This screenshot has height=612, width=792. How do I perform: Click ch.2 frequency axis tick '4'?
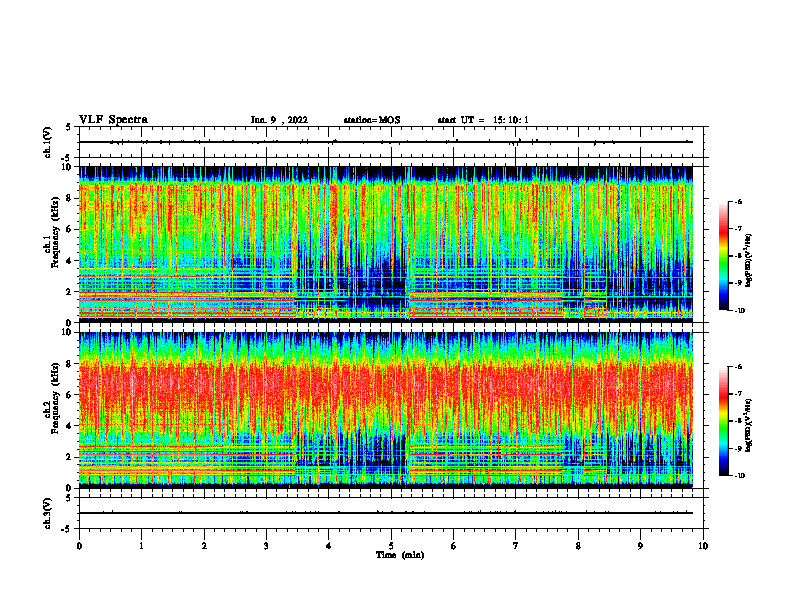click(69, 426)
